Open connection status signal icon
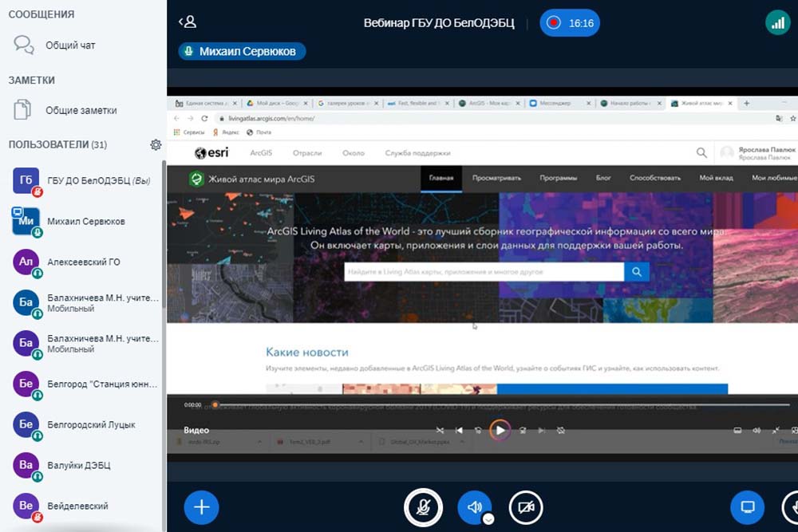798x532 pixels. coord(777,23)
